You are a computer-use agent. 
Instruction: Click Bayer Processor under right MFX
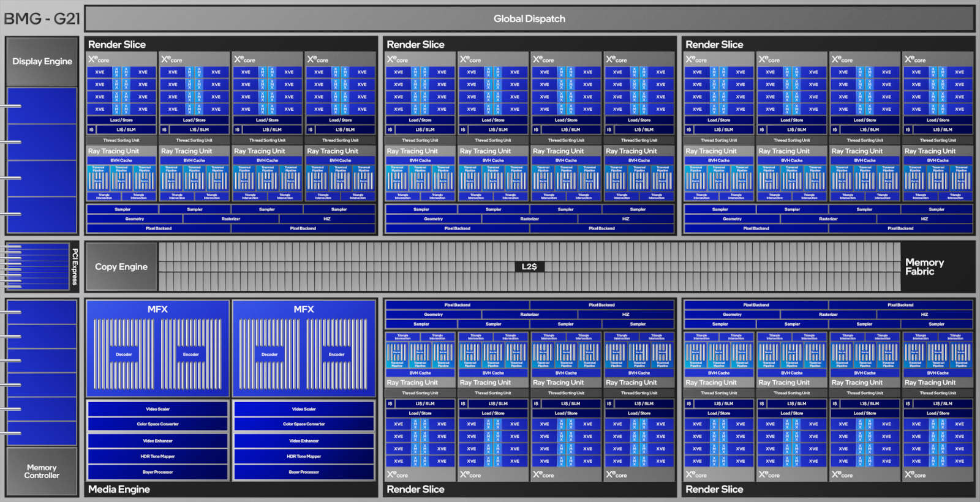[304, 472]
